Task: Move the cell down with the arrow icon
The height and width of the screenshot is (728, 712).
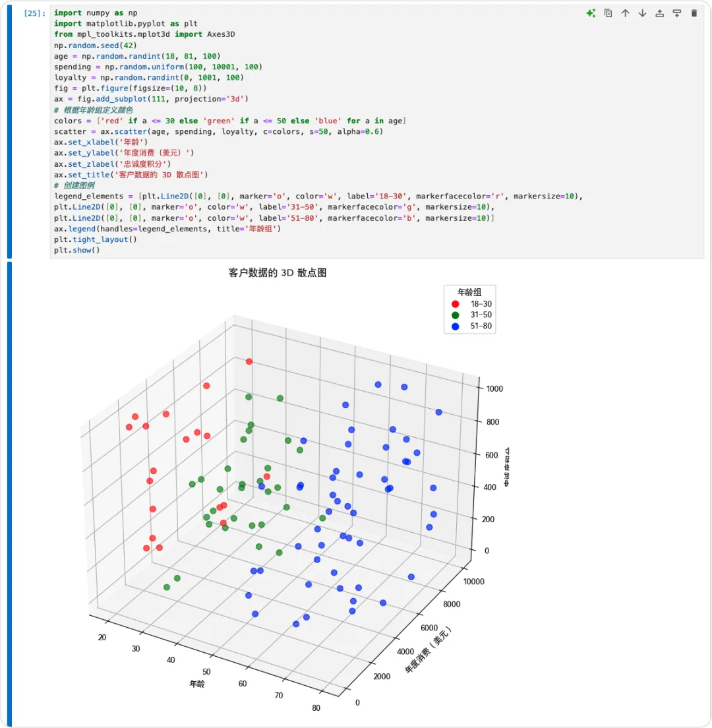Action: click(642, 13)
